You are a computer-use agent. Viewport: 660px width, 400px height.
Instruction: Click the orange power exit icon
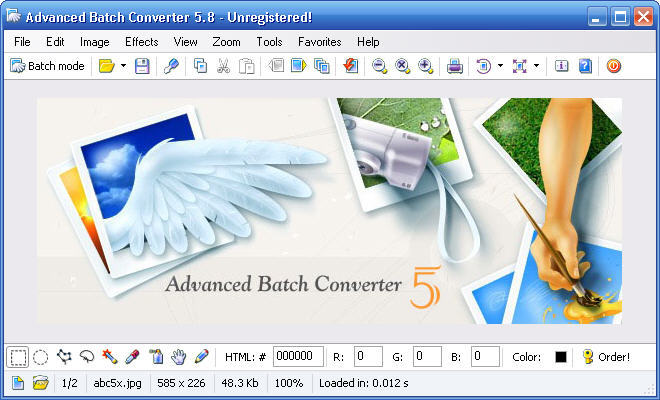click(x=614, y=66)
